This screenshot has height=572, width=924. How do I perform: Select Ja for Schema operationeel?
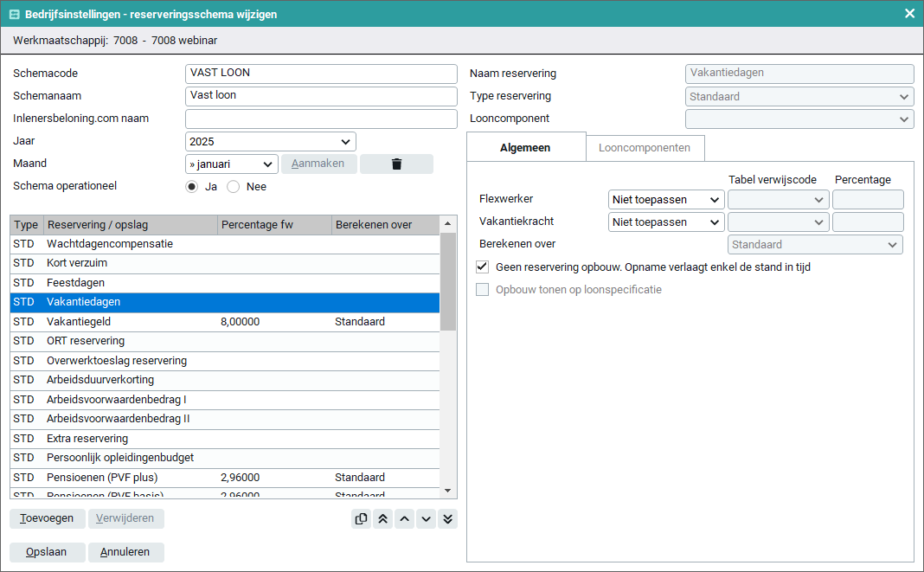[192, 187]
